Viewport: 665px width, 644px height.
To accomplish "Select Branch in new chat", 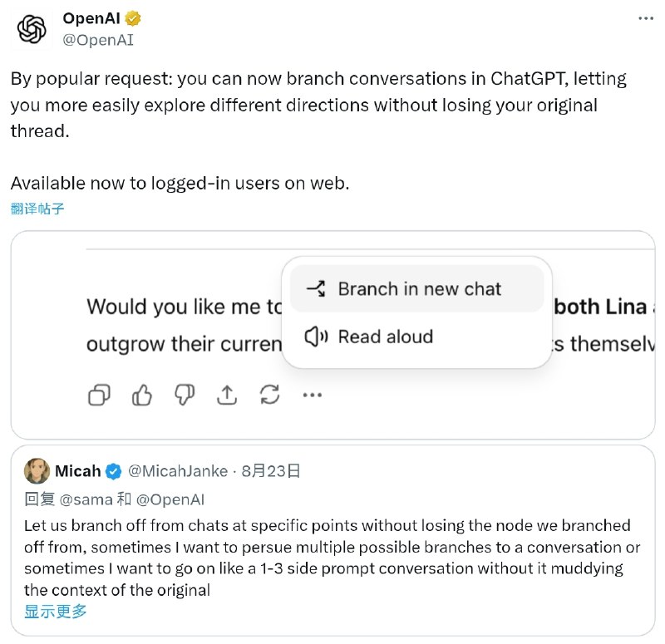I will point(419,288).
